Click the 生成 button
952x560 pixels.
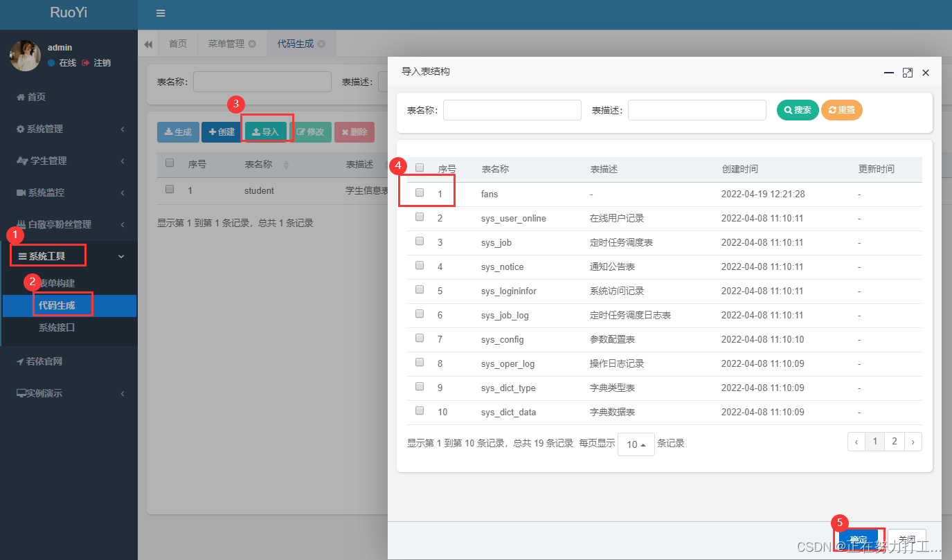178,132
